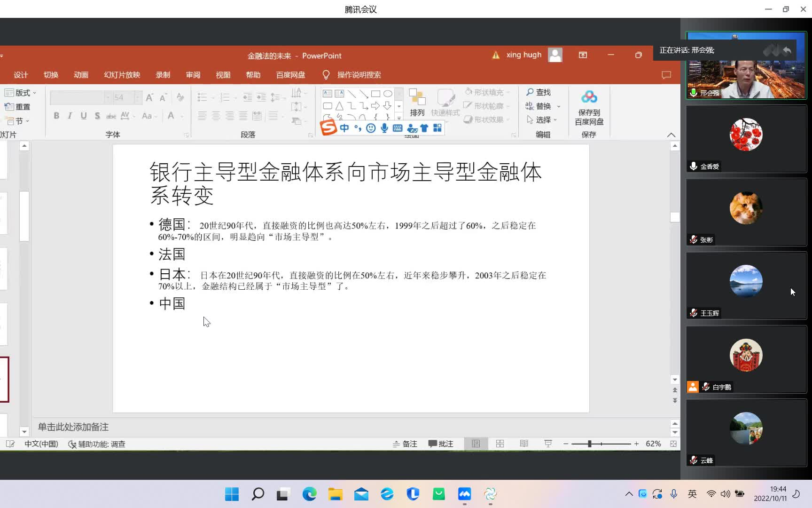The width and height of the screenshot is (812, 508).
Task: Click the center text alignment icon
Action: [x=216, y=116]
